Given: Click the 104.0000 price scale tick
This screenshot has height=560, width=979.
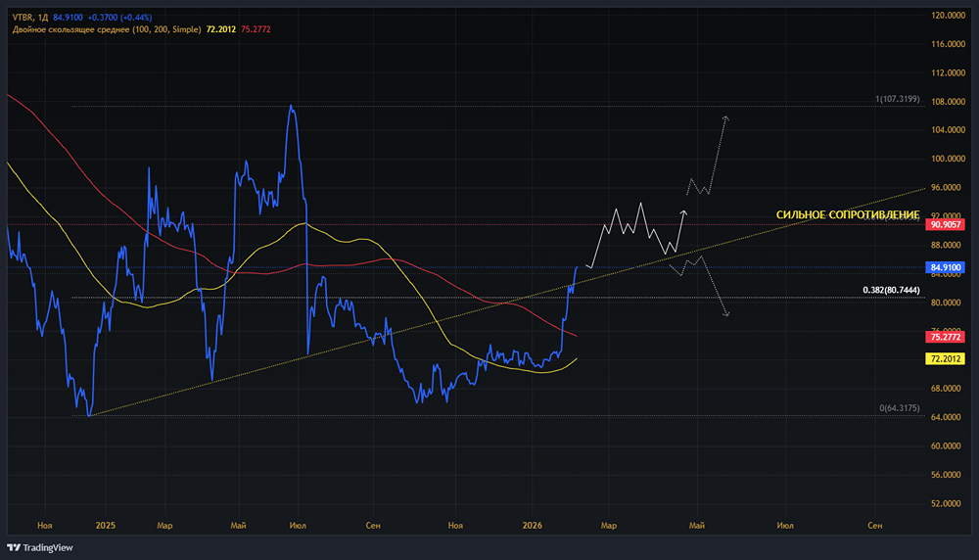Looking at the screenshot, I should coord(948,130).
